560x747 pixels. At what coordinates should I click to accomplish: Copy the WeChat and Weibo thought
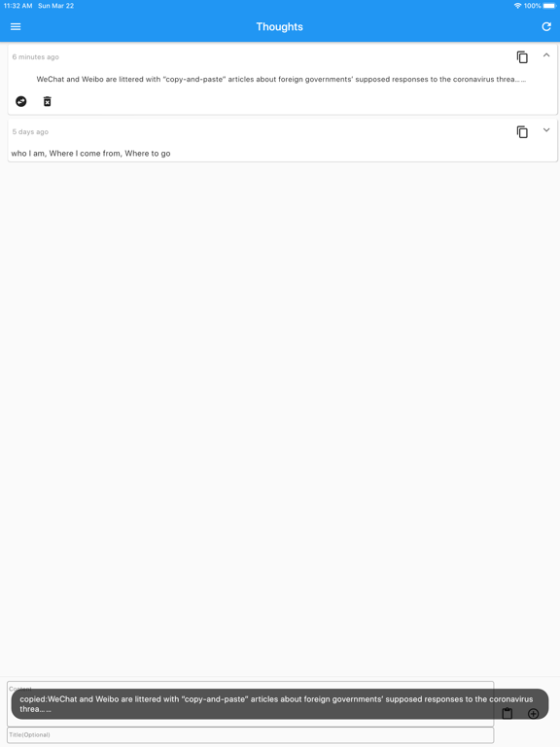[522, 57]
